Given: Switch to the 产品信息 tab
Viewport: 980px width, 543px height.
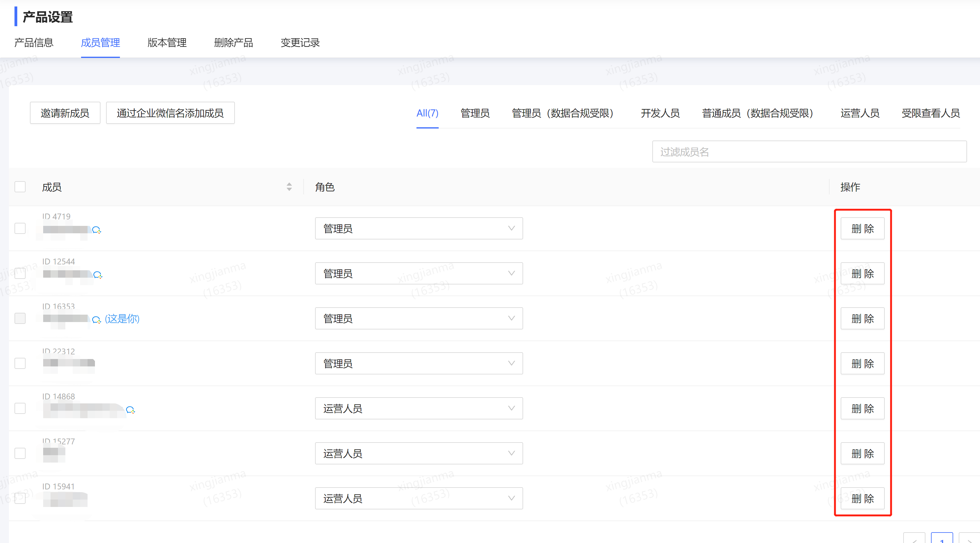Looking at the screenshot, I should (34, 43).
